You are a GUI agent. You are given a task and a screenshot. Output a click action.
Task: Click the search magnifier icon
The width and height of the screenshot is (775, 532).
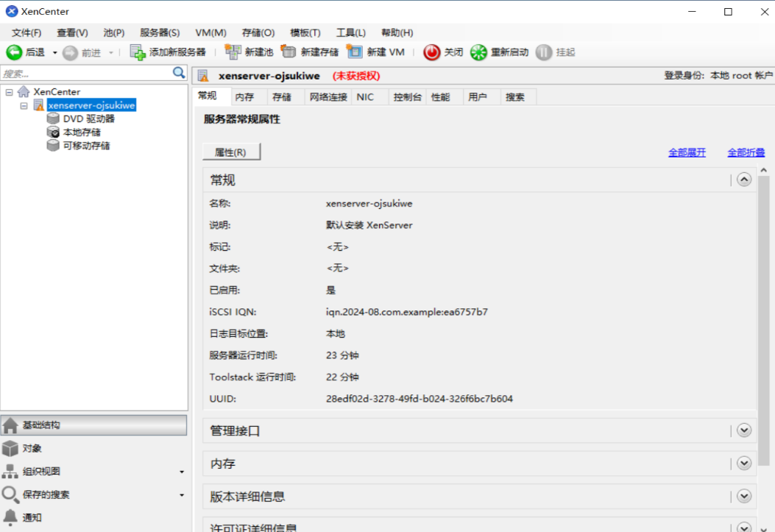click(x=179, y=73)
